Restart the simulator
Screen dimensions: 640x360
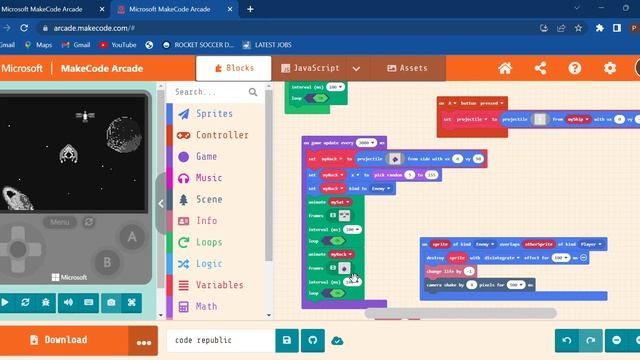(x=25, y=302)
